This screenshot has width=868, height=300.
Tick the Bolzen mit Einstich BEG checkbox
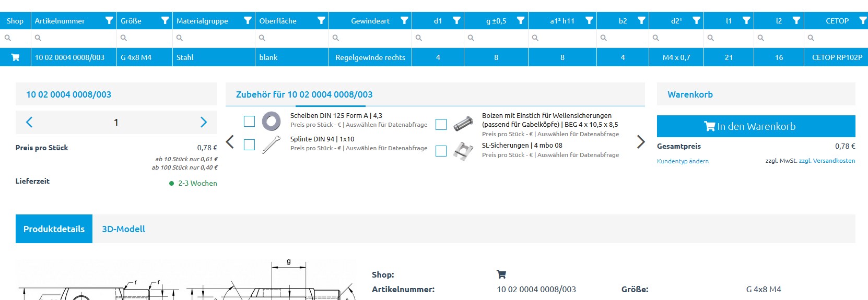click(x=441, y=124)
